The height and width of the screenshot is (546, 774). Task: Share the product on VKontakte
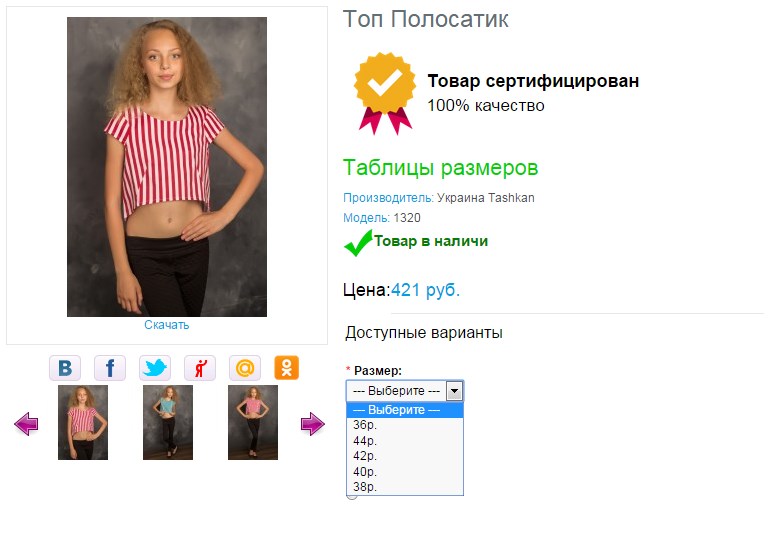coord(65,368)
